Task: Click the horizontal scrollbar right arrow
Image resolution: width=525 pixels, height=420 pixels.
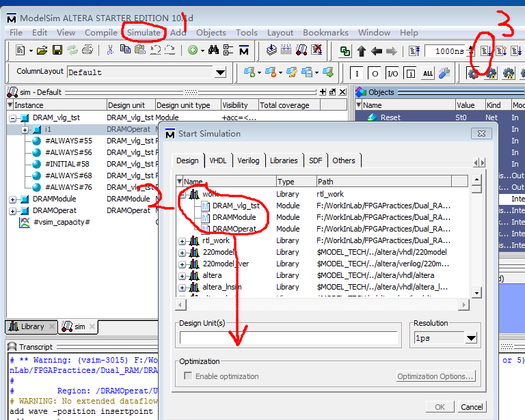Action: click(463, 305)
